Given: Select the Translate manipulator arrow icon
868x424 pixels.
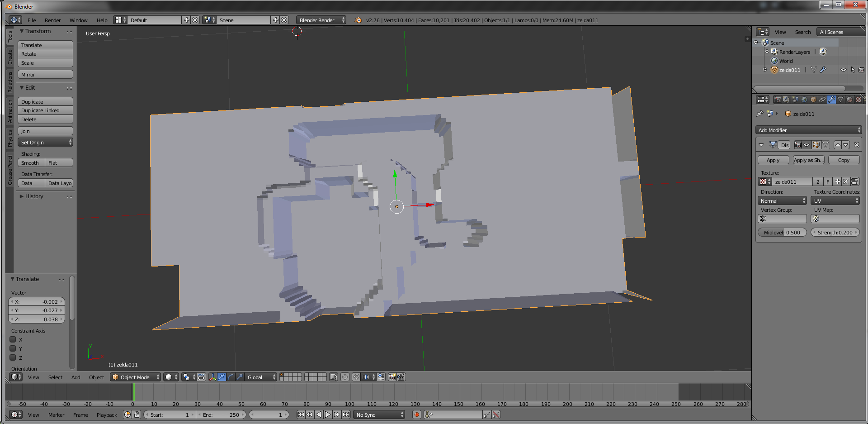Looking at the screenshot, I should tap(222, 377).
